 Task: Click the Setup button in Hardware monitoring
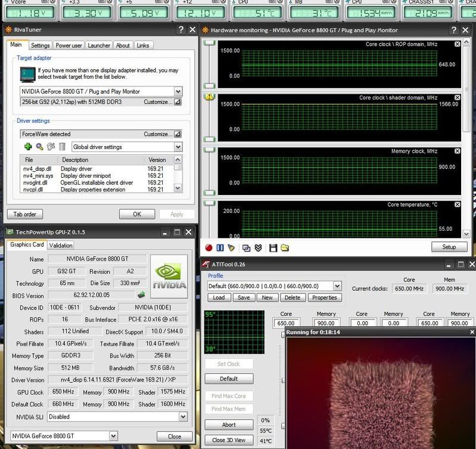[449, 247]
